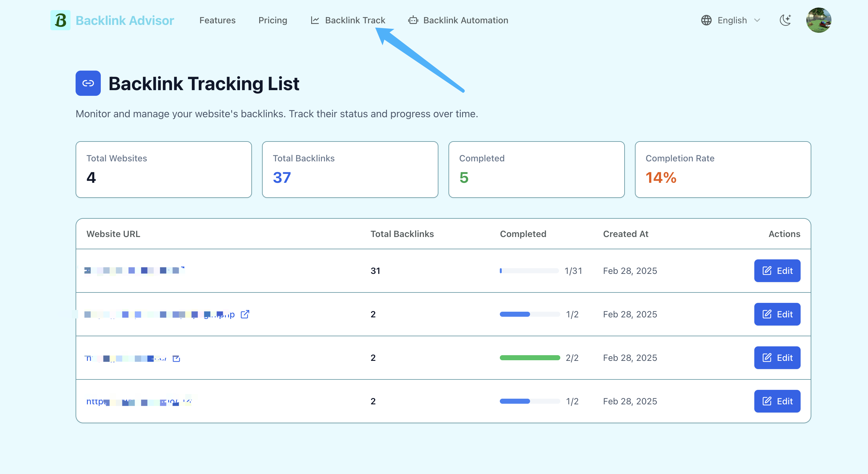
Task: Click the Total Backlinks stat card
Action: (x=350, y=170)
